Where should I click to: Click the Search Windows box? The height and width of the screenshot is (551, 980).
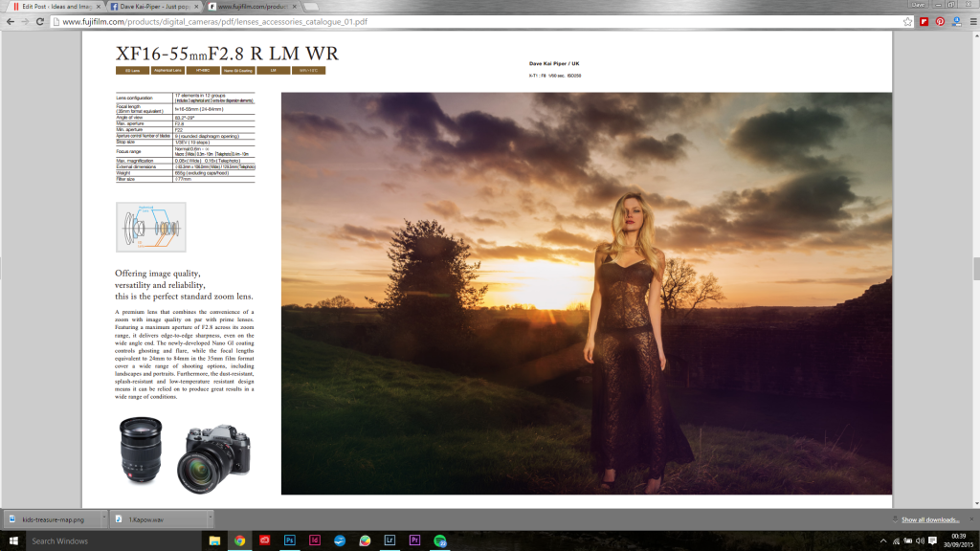[x=115, y=541]
